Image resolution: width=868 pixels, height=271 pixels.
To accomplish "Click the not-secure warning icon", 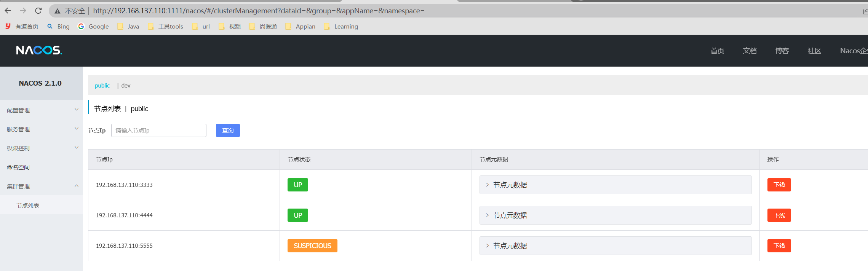I will coord(58,11).
